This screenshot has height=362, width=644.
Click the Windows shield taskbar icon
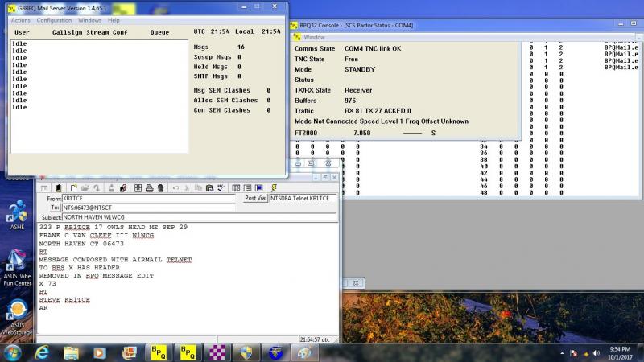coord(246,353)
